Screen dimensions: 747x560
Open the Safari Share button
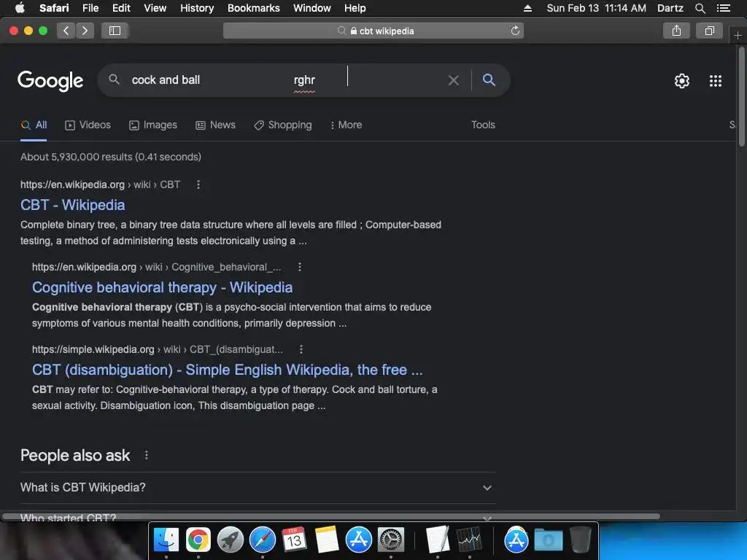click(676, 31)
